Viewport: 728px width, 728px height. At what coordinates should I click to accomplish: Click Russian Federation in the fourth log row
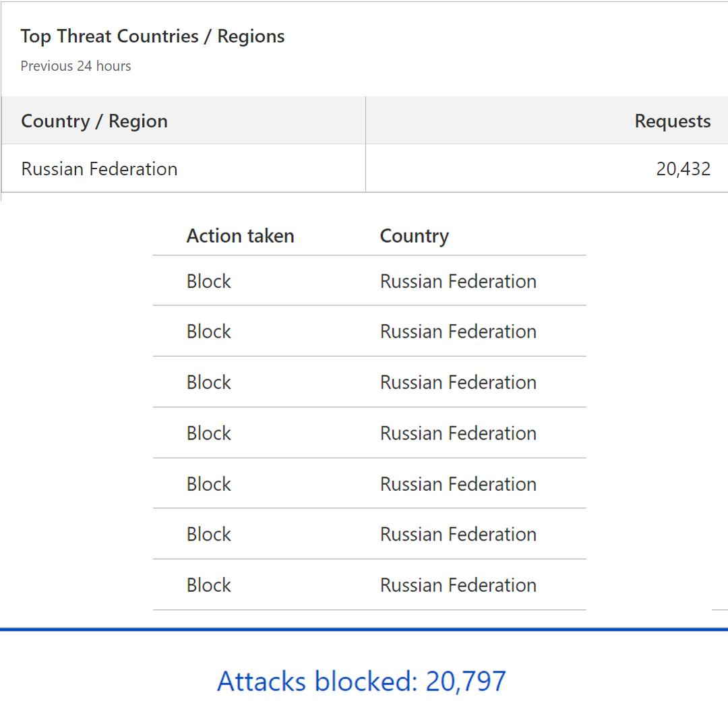point(458,433)
